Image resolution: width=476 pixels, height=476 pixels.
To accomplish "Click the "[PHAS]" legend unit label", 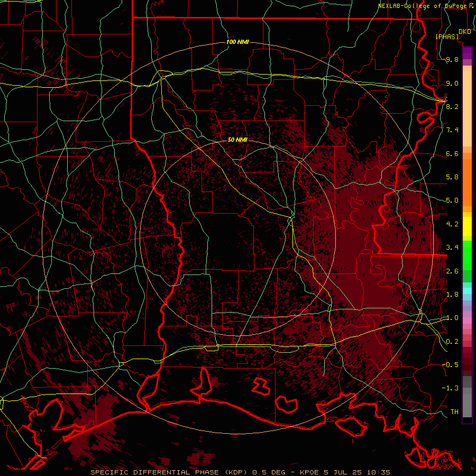I will point(447,36).
